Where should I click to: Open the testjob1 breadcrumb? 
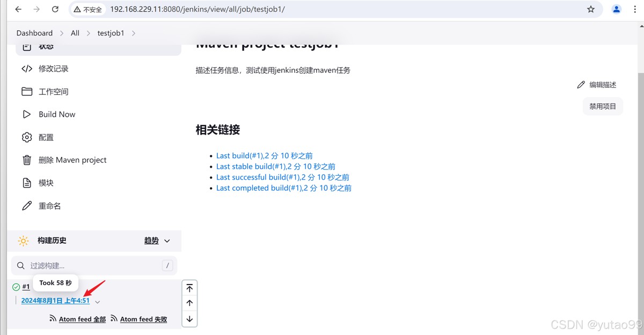pos(111,33)
